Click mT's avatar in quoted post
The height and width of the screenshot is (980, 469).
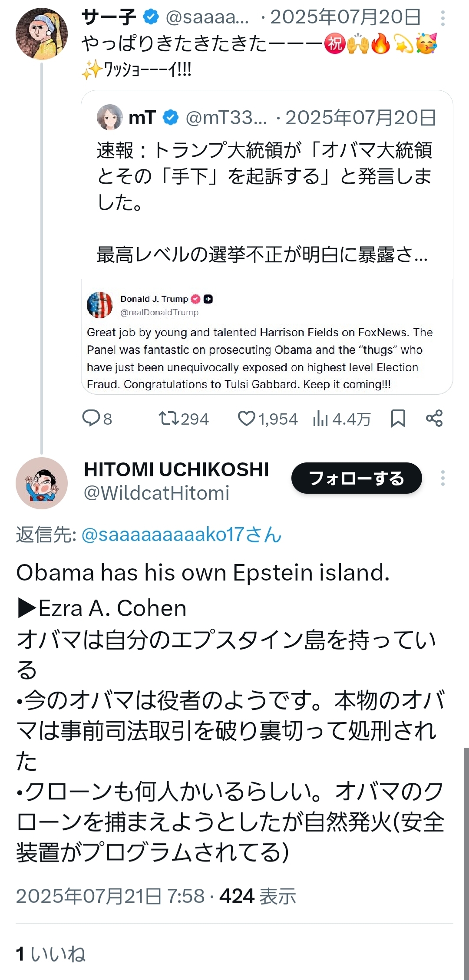(109, 117)
